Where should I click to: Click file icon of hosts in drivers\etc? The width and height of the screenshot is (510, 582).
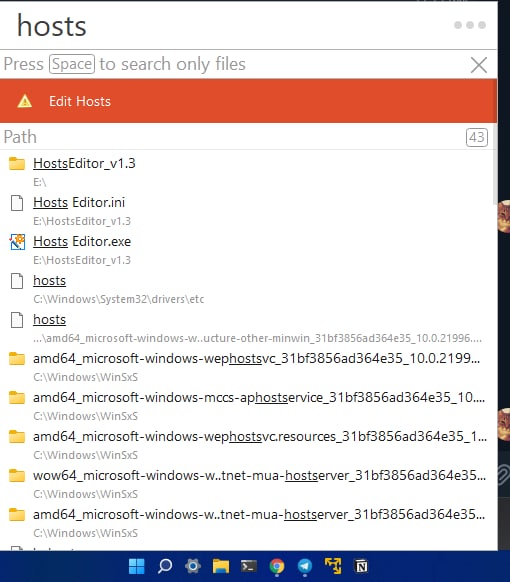tap(17, 281)
